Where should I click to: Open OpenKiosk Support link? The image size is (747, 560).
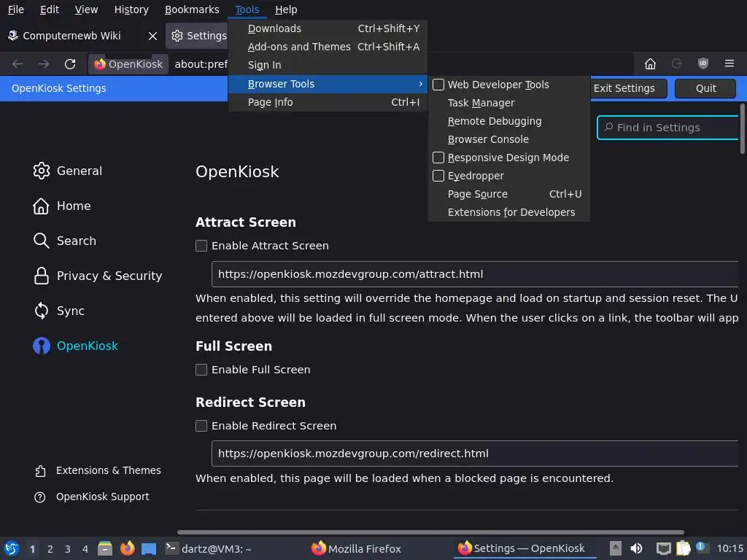coord(92,497)
